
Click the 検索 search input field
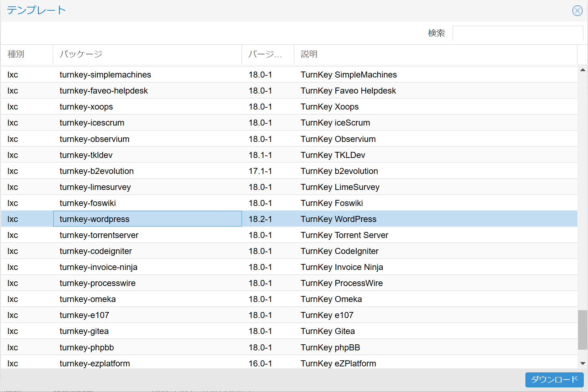pyautogui.click(x=518, y=33)
